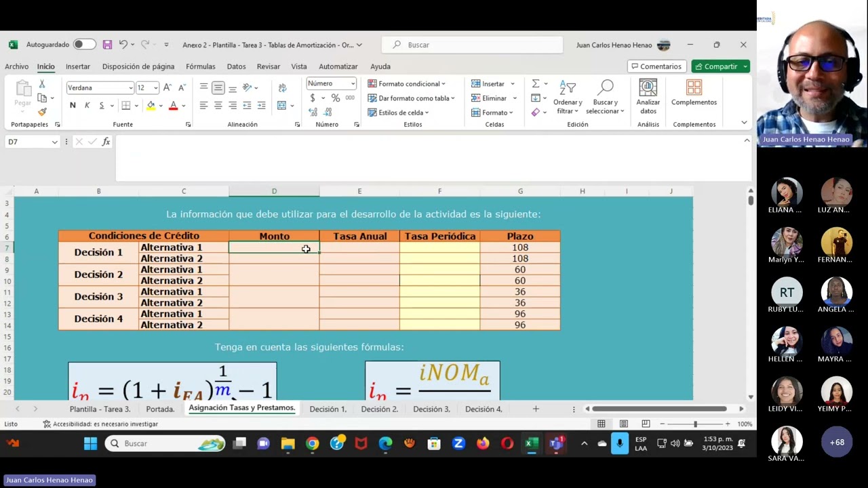Image resolution: width=868 pixels, height=488 pixels.
Task: Apply the fill color bucket
Action: (x=150, y=105)
